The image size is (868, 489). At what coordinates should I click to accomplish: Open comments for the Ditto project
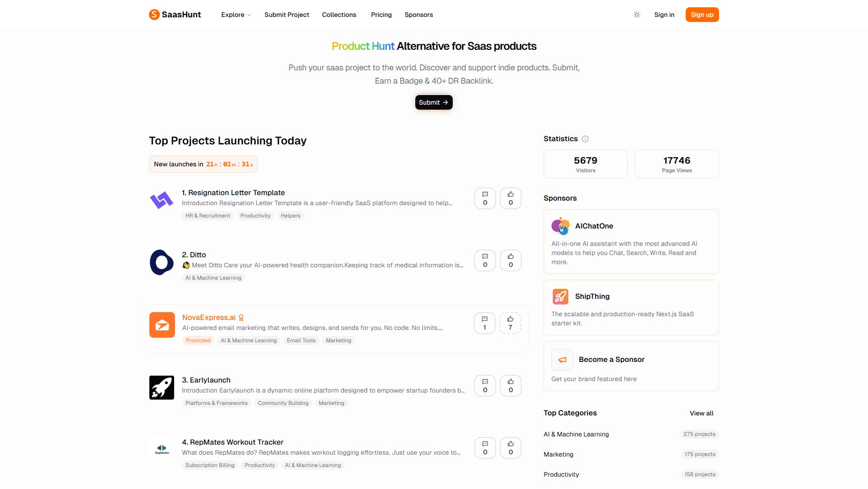(485, 260)
